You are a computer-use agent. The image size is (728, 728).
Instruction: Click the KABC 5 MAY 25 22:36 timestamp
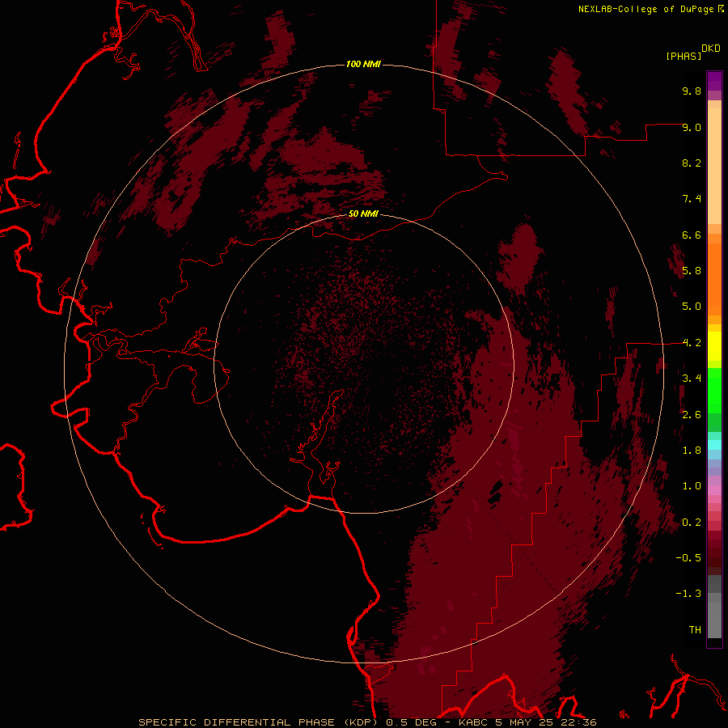(x=527, y=722)
